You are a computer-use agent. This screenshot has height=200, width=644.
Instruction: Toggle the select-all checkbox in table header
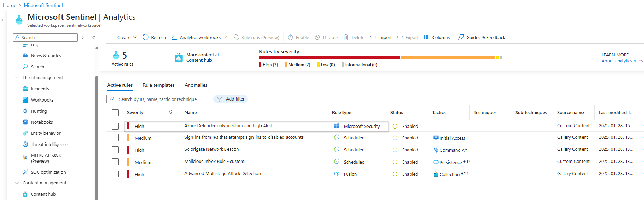(115, 113)
